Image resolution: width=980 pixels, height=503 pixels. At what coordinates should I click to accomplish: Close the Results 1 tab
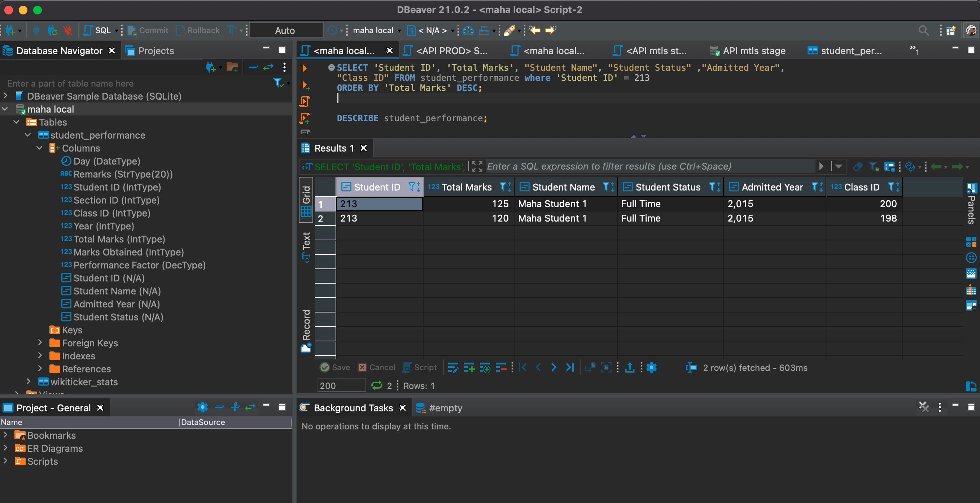tap(364, 148)
